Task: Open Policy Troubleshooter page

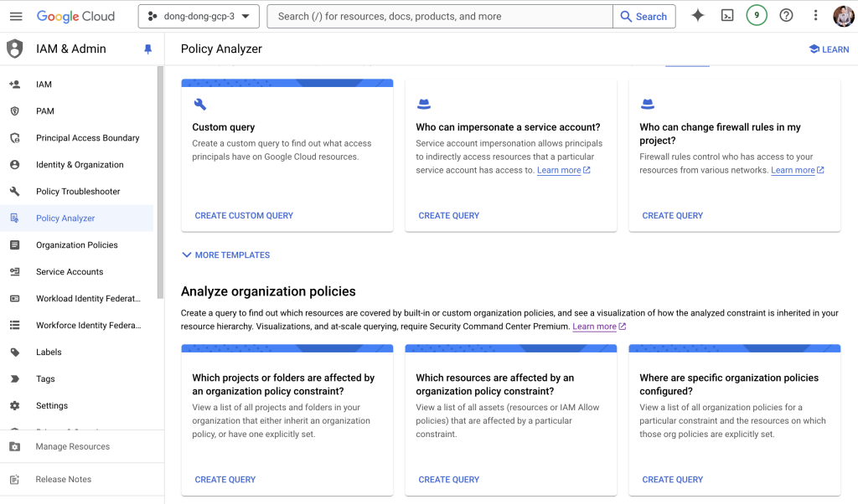Action: tap(78, 192)
